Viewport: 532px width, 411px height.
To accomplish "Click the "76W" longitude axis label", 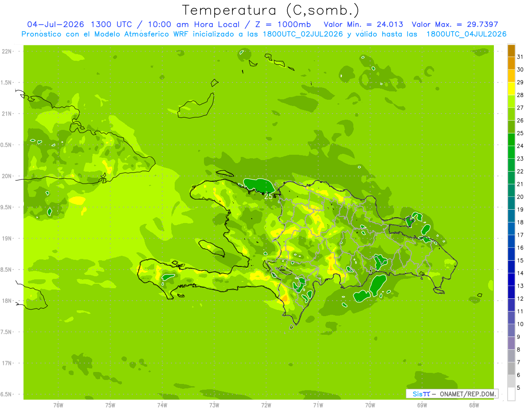I will click(x=58, y=404).
